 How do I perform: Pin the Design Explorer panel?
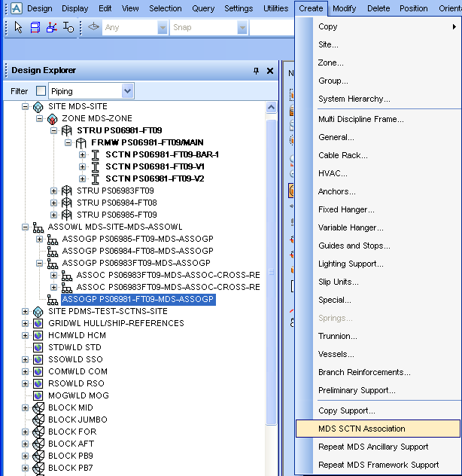pos(256,70)
